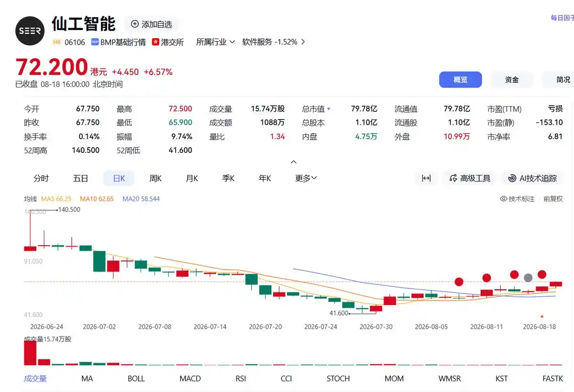Click the 市盈(静) value -153.10
The height and width of the screenshot is (392, 574).
click(549, 123)
